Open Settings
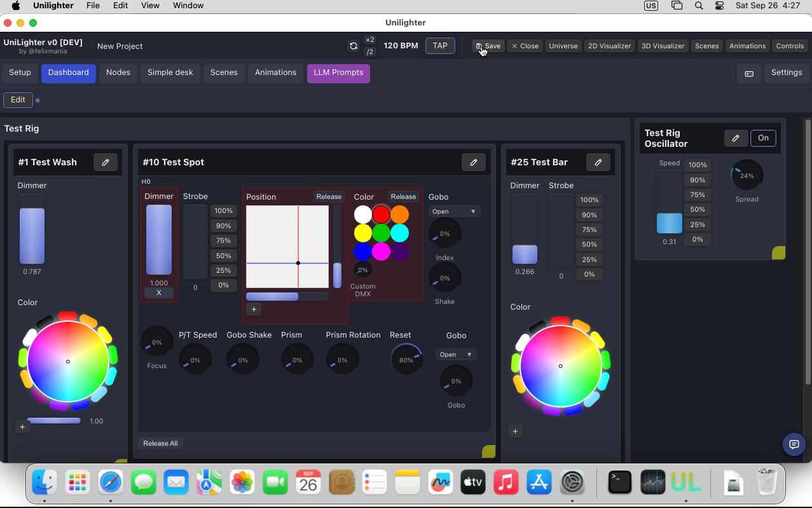The width and height of the screenshot is (812, 508). [x=787, y=73]
